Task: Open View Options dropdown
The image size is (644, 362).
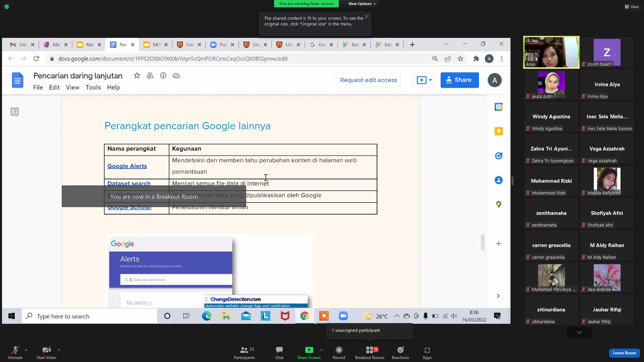Action: tap(362, 4)
